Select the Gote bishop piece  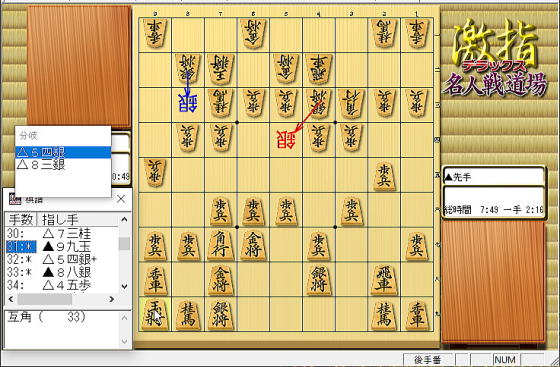pyautogui.click(x=351, y=104)
